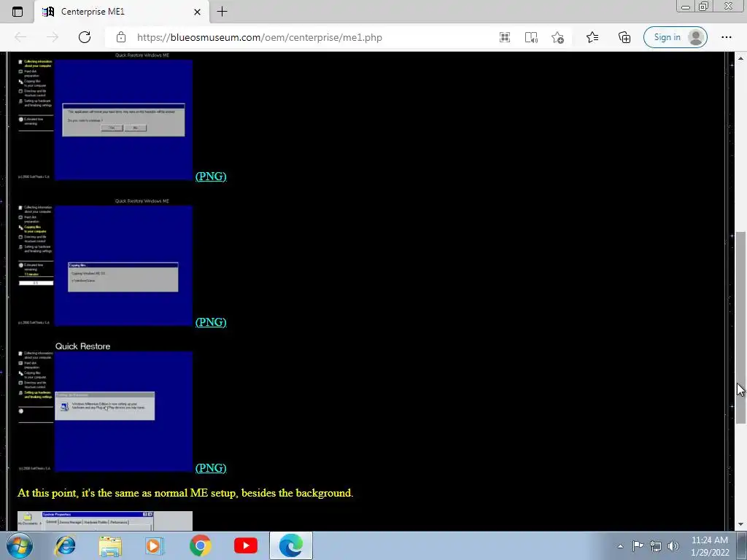Image resolution: width=747 pixels, height=560 pixels.
Task: Click the address bar URL field
Action: click(x=260, y=37)
